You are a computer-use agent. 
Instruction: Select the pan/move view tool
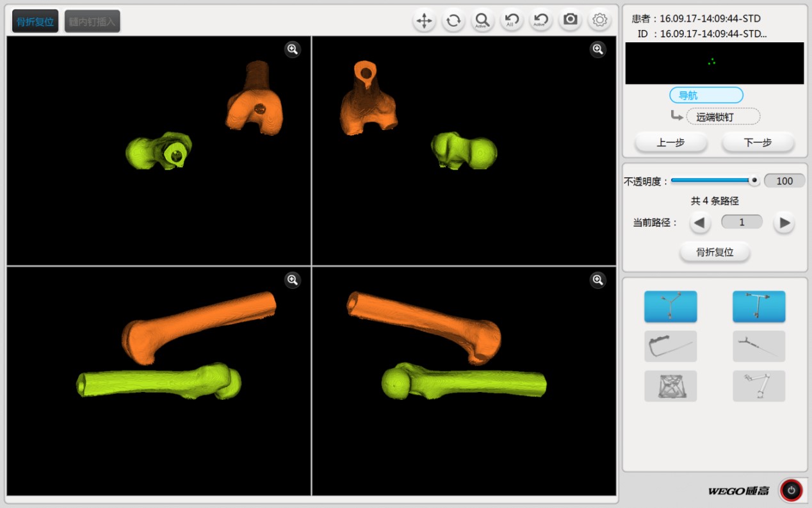(424, 20)
